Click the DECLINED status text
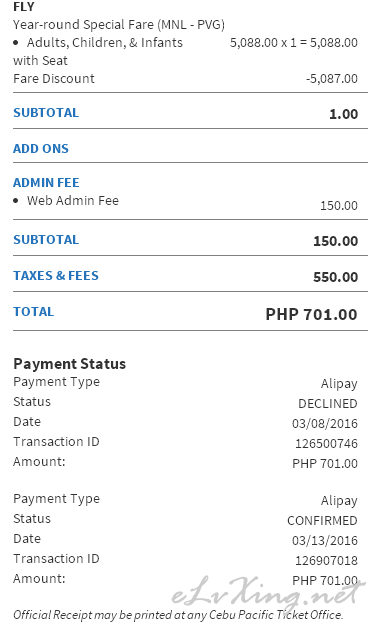 pyautogui.click(x=328, y=403)
